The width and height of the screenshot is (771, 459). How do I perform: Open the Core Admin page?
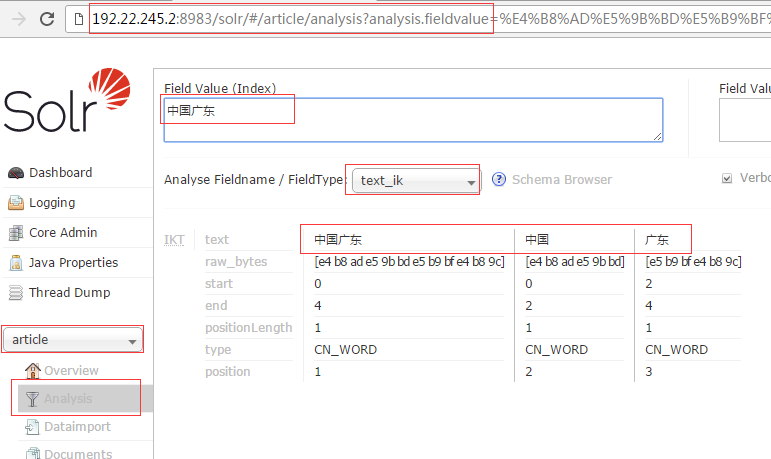pos(63,233)
